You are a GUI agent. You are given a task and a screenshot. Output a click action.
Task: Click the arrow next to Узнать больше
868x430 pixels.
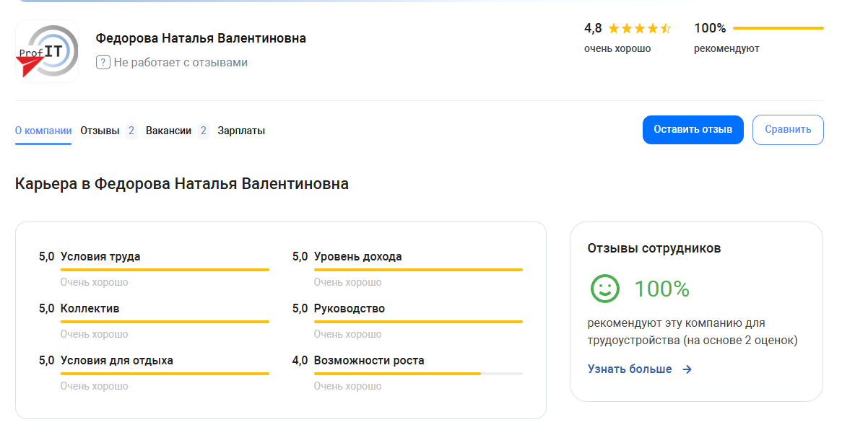[x=687, y=369]
